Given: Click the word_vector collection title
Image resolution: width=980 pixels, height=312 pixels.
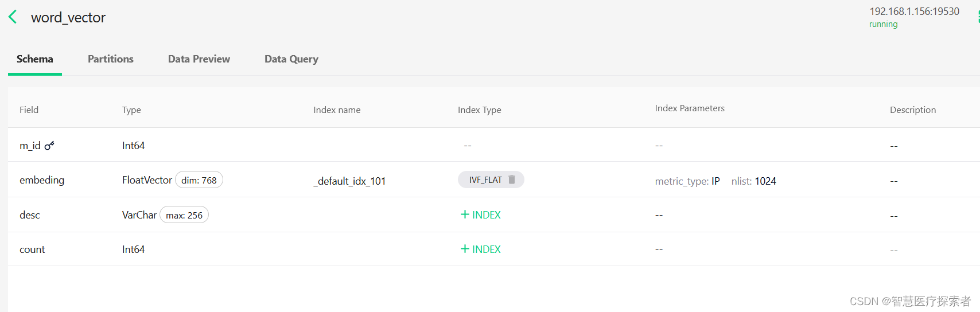Looking at the screenshot, I should [x=68, y=18].
